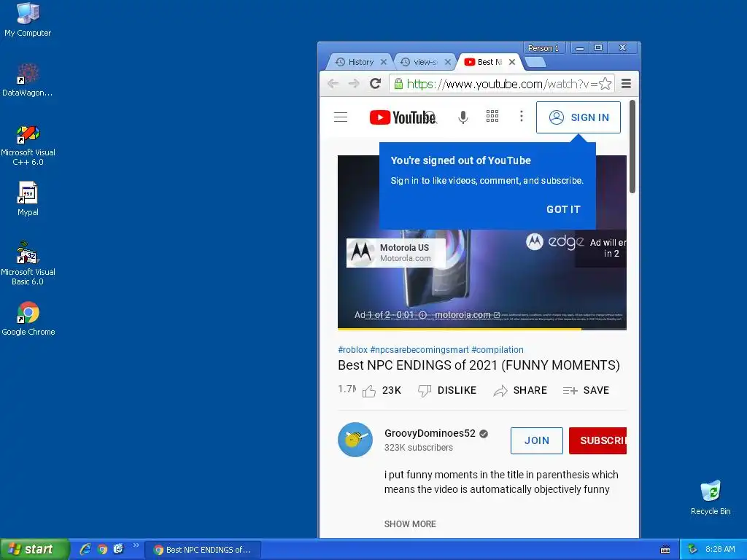Expand description with SHOW MORE
Viewport: 747px width, 560px height.
click(x=410, y=524)
